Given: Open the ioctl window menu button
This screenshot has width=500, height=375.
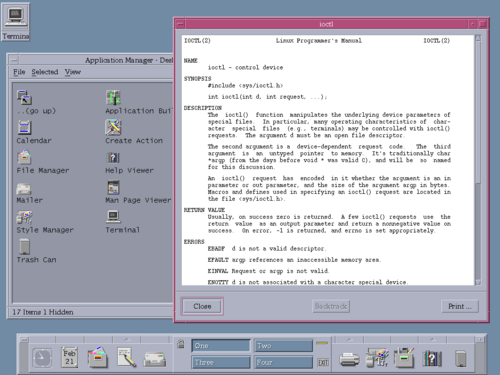Looking at the screenshot, I should (180, 24).
